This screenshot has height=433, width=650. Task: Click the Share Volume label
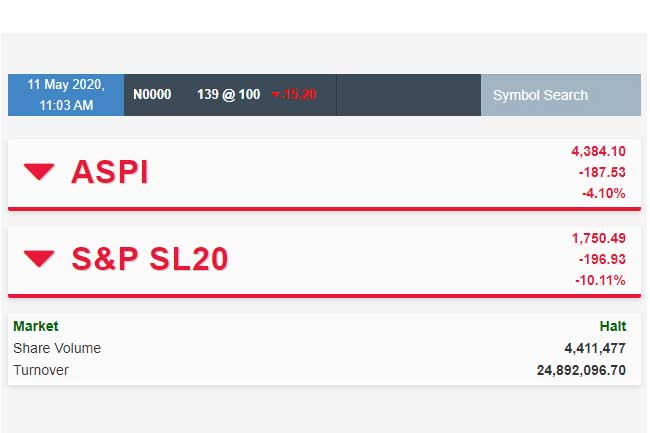[x=57, y=348]
